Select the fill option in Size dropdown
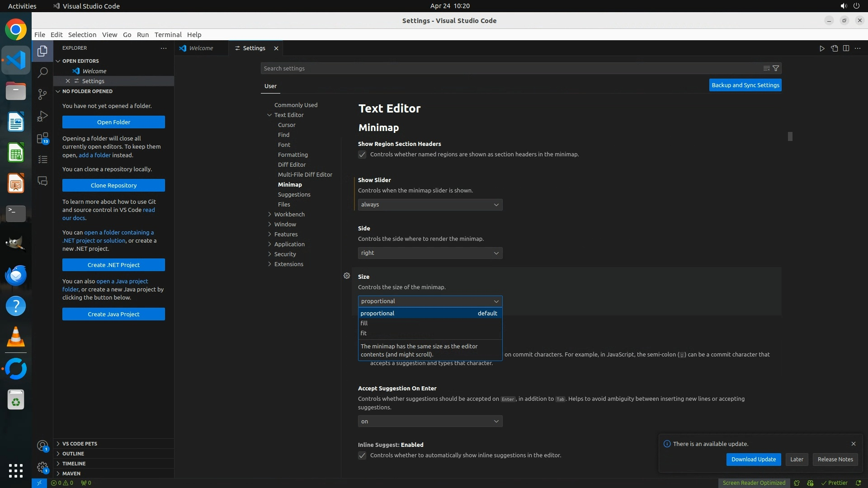This screenshot has height=488, width=868. [x=364, y=323]
